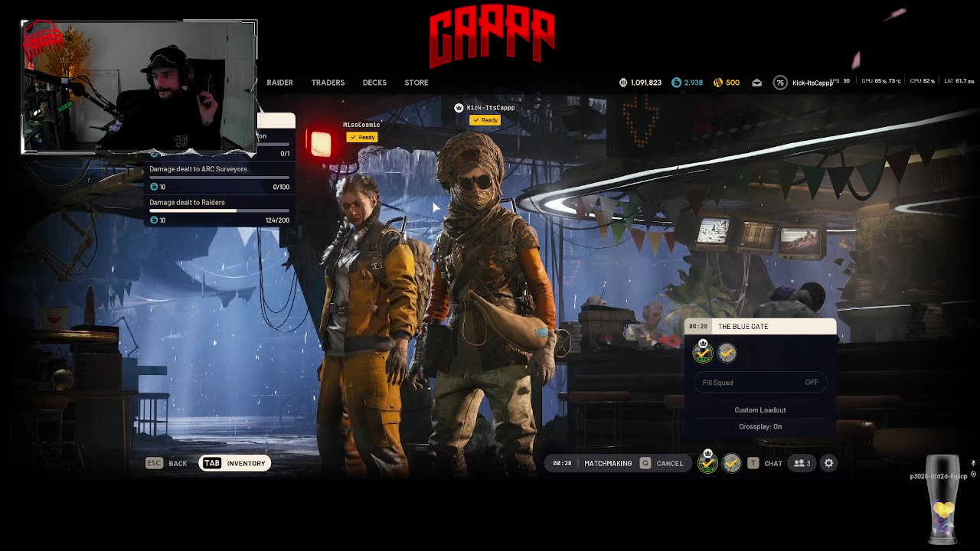The image size is (980, 551).
Task: Select the 124/200 progress value
Action: pyautogui.click(x=277, y=220)
